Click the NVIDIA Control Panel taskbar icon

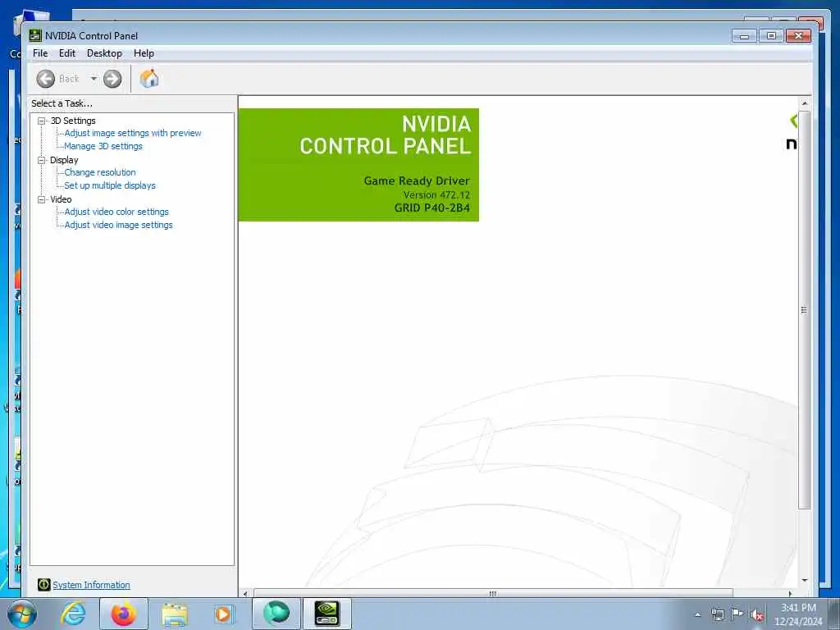(326, 614)
